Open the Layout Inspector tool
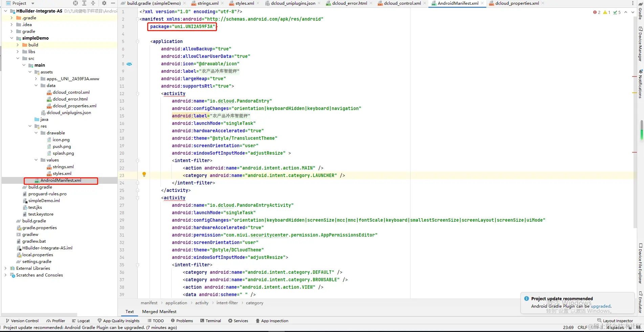The width and height of the screenshot is (644, 332). point(615,321)
